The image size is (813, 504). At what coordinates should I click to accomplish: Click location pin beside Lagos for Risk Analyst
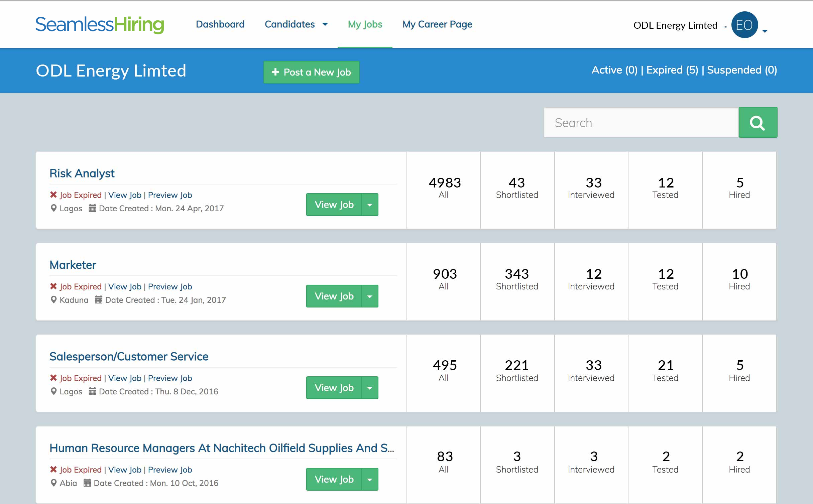(x=53, y=208)
